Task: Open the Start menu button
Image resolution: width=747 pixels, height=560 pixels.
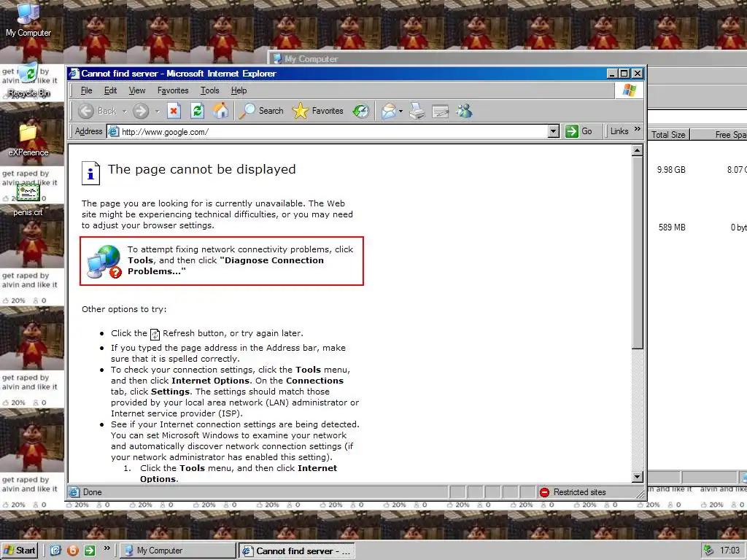Action: click(x=20, y=551)
